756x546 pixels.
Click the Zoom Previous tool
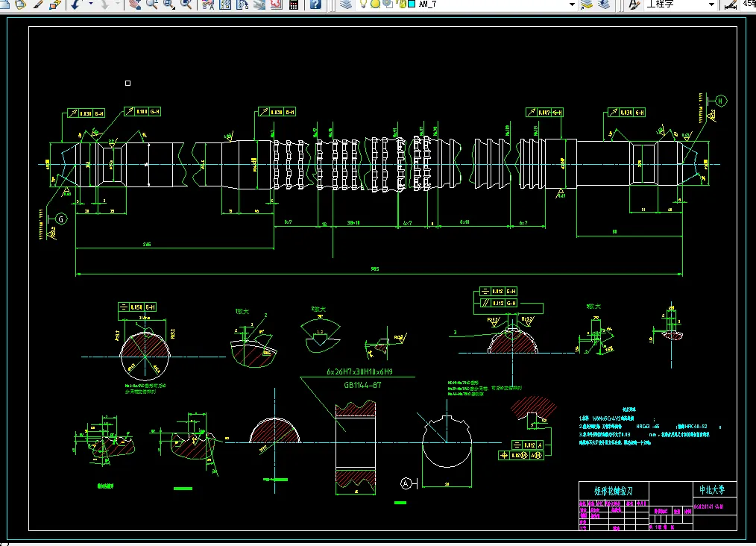pos(186,4)
